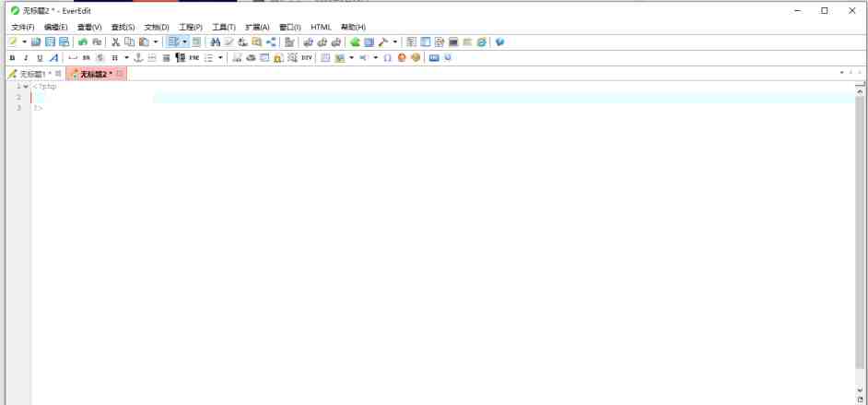Viewport: 868px width, 405px height.
Task: Click the Cut scissors icon
Action: coord(116,42)
